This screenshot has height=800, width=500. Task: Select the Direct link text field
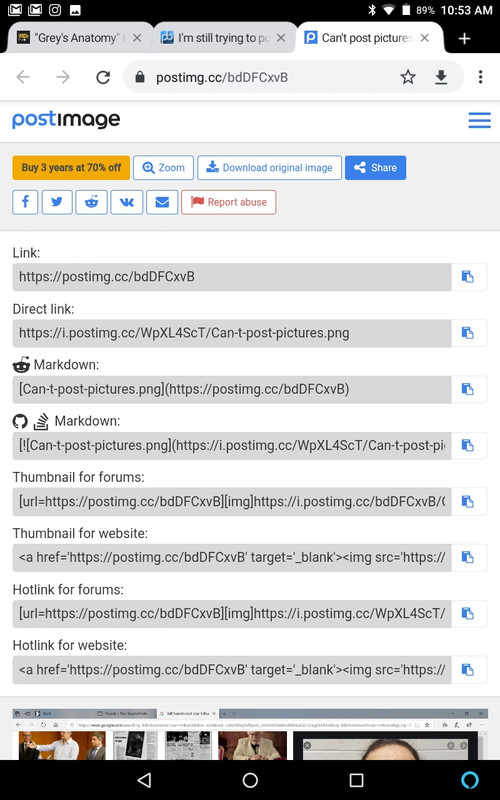[232, 333]
